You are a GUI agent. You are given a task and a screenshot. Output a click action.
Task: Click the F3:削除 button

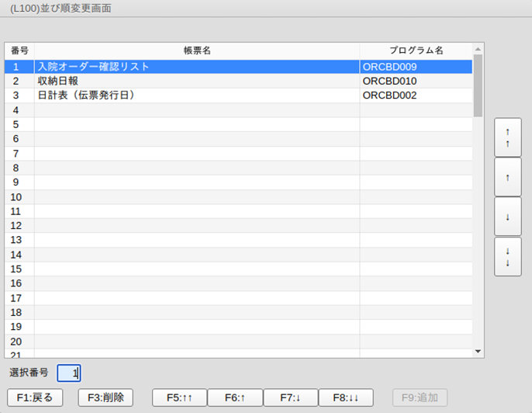tap(105, 397)
